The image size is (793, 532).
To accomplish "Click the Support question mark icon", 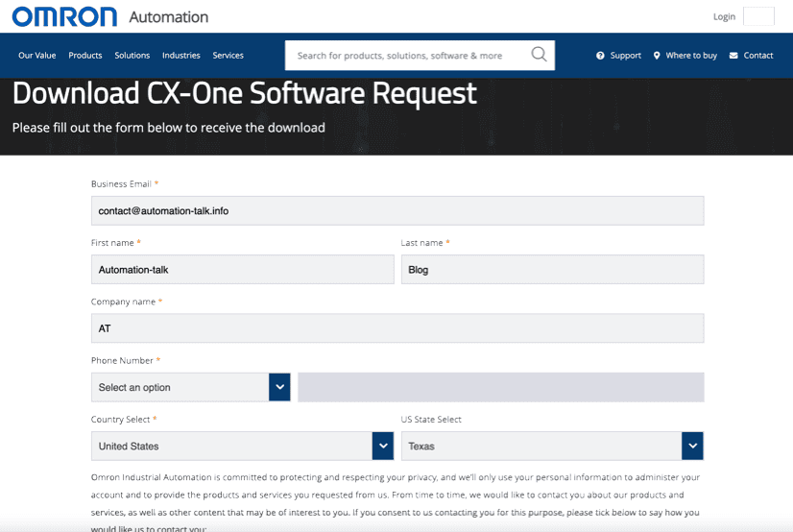I will [600, 56].
